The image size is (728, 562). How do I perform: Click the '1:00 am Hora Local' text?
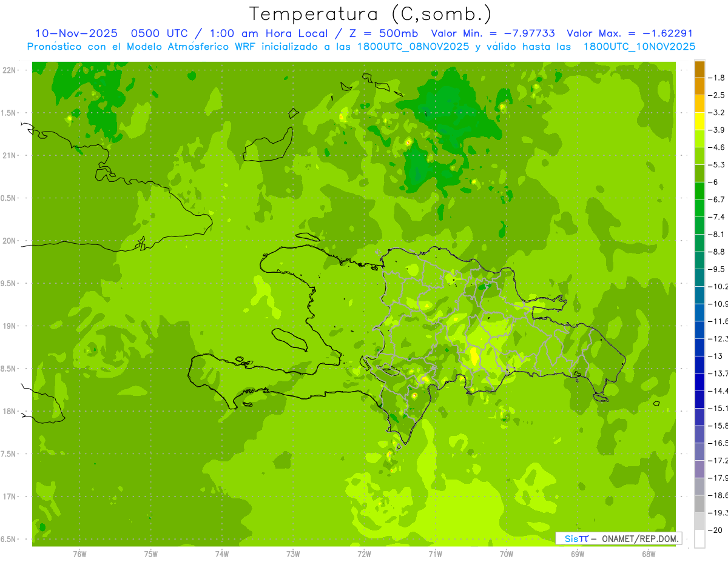tap(270, 33)
